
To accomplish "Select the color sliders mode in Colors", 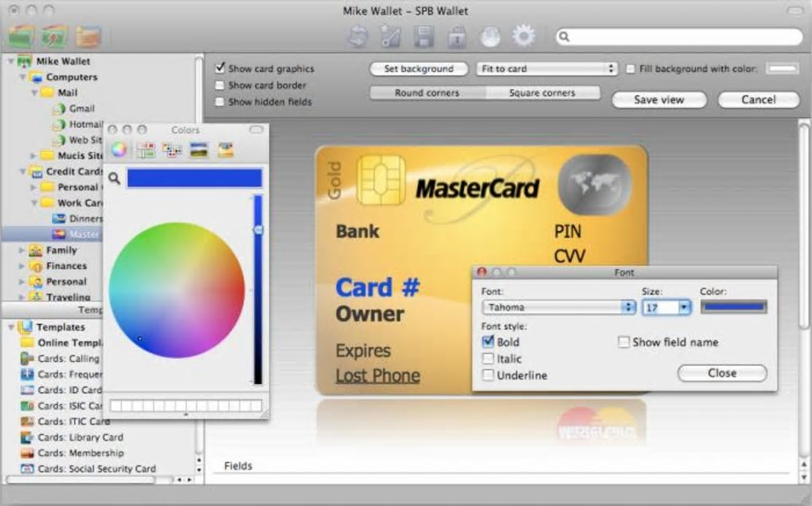I will pos(146,150).
